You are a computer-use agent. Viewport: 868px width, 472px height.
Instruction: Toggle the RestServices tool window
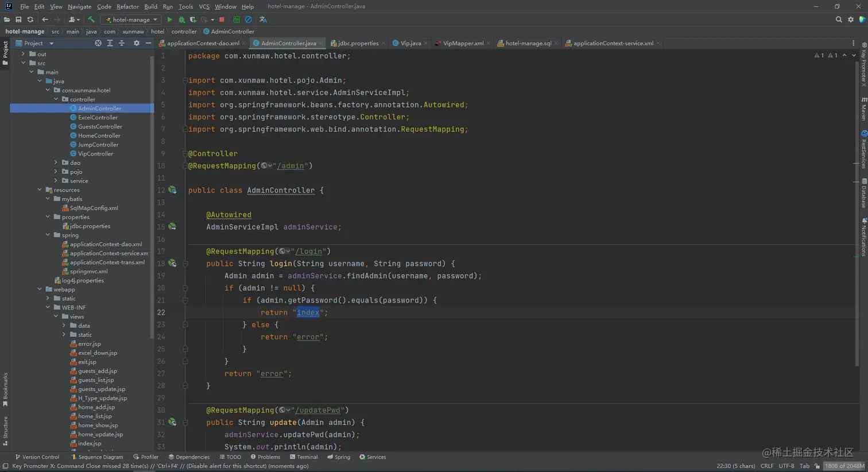(x=863, y=150)
